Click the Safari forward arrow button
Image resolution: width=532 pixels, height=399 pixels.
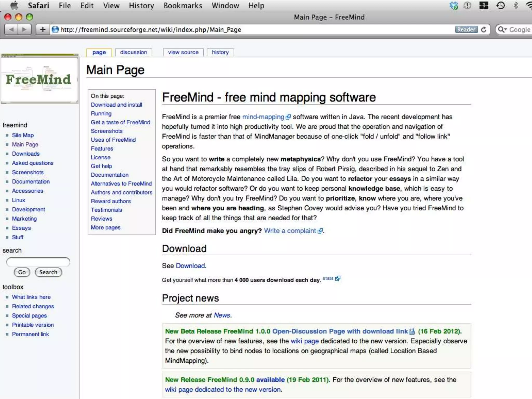pyautogui.click(x=25, y=30)
